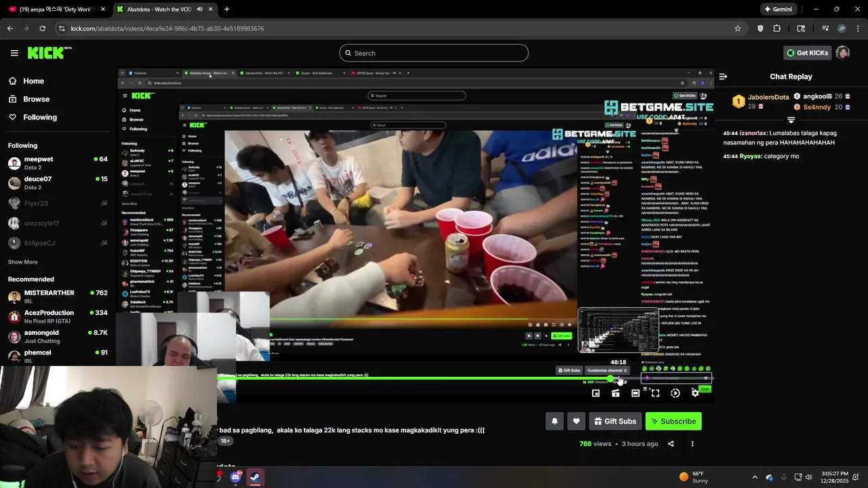Collapse the Chat Replay panel
The image size is (868, 488).
point(723,77)
